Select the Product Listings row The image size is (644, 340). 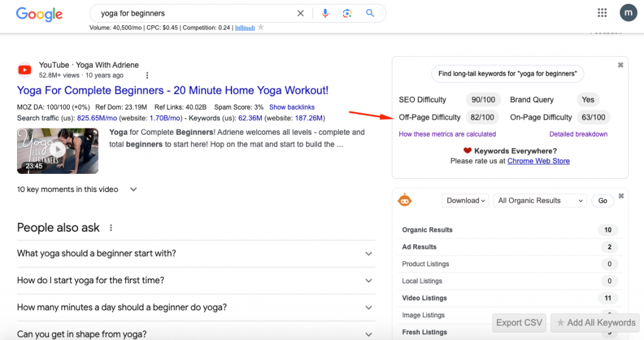[x=509, y=264]
